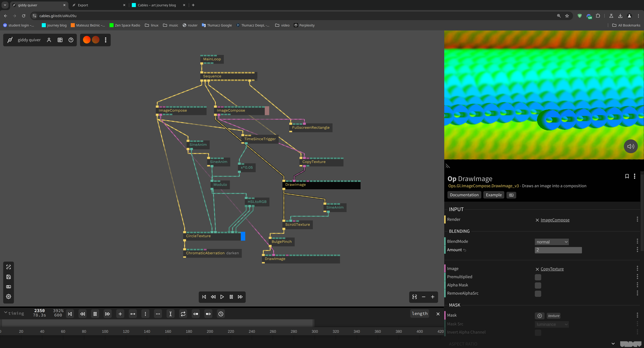The image size is (644, 348).
Task: Pause timeline in timing toolbar
Action: [x=95, y=314]
